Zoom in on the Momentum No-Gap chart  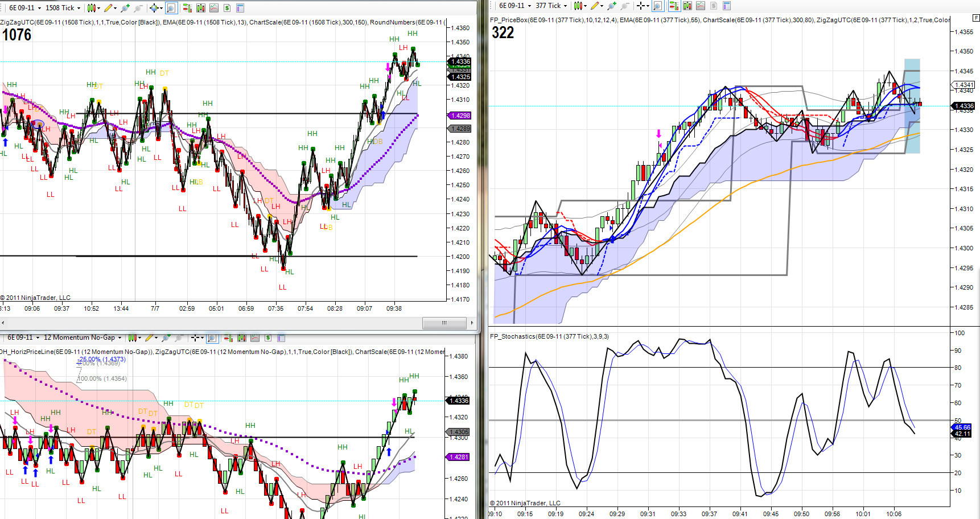point(166,337)
